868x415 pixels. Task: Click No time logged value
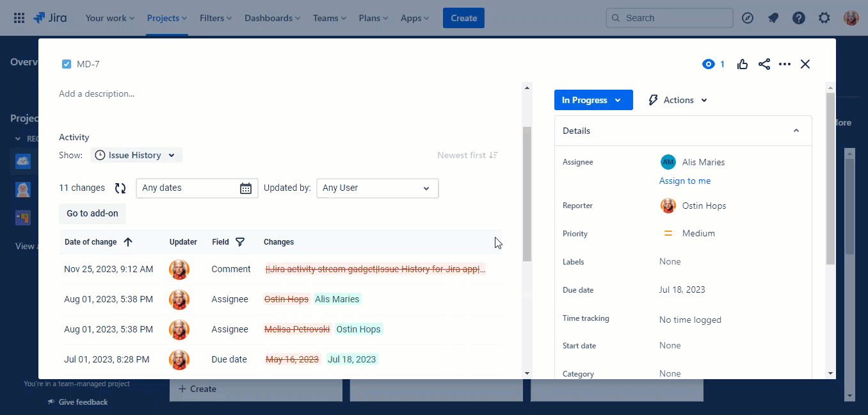(690, 320)
